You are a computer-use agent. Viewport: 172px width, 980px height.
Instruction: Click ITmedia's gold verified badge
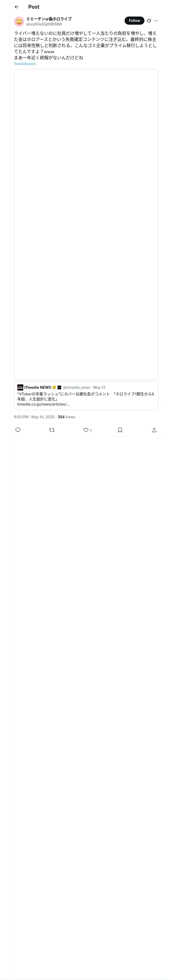pyautogui.click(x=54, y=387)
